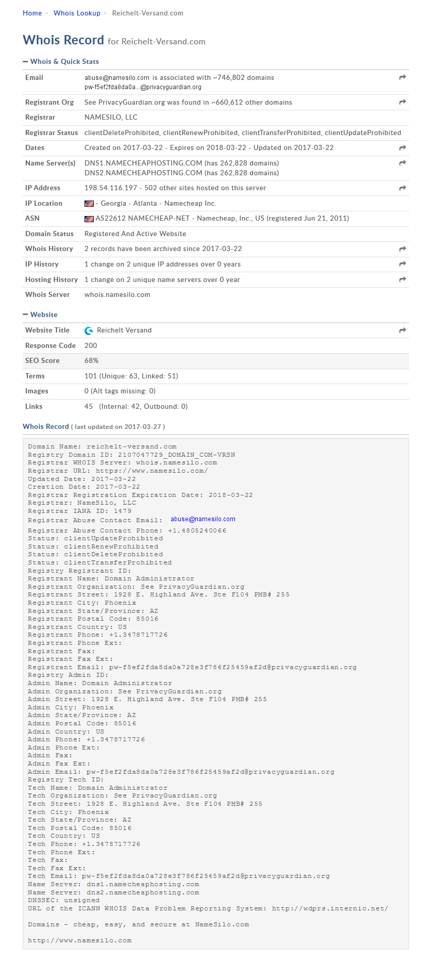Image resolution: width=423 pixels, height=980 pixels.
Task: Click the arrow icon for Name Servers
Action: [402, 163]
